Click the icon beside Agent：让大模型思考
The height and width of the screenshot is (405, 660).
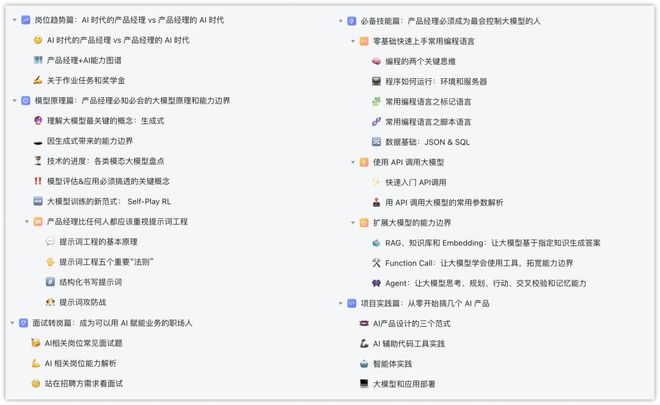point(376,283)
